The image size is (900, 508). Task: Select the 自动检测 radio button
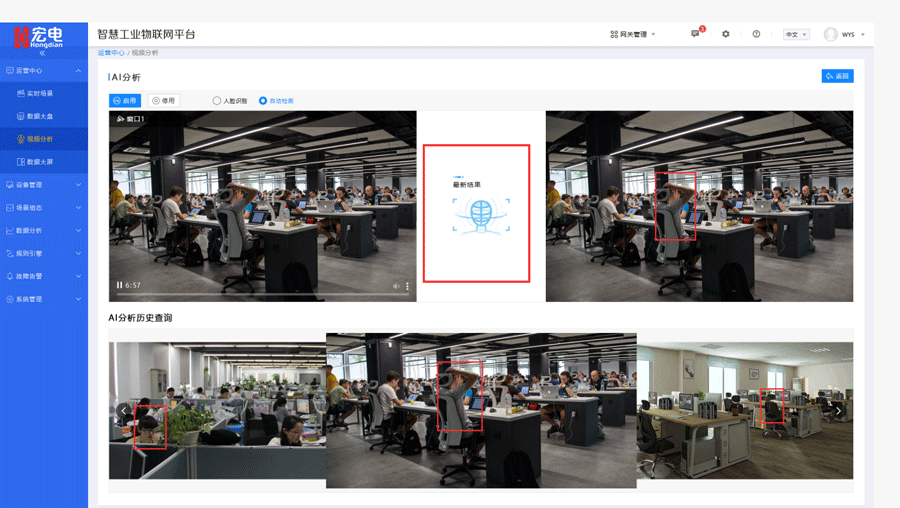[263, 101]
